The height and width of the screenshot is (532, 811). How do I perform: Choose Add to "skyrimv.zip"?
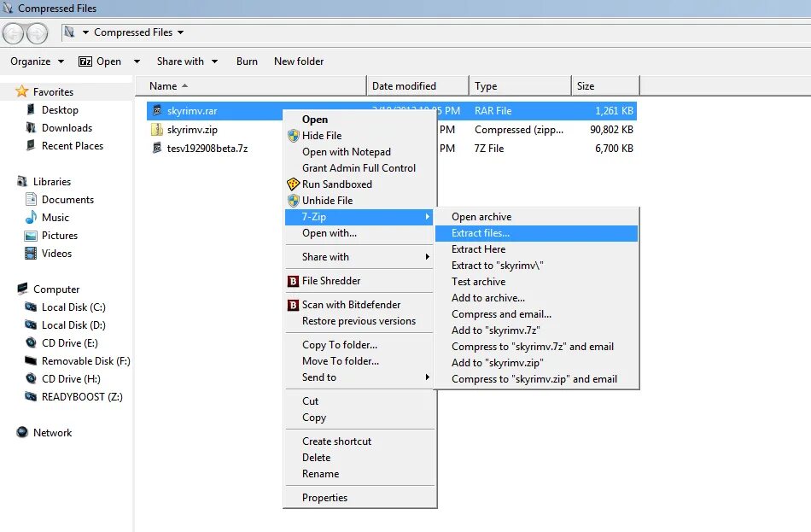click(x=536, y=363)
